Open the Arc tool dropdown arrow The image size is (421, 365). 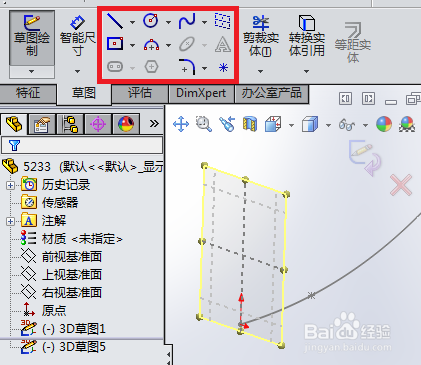168,45
